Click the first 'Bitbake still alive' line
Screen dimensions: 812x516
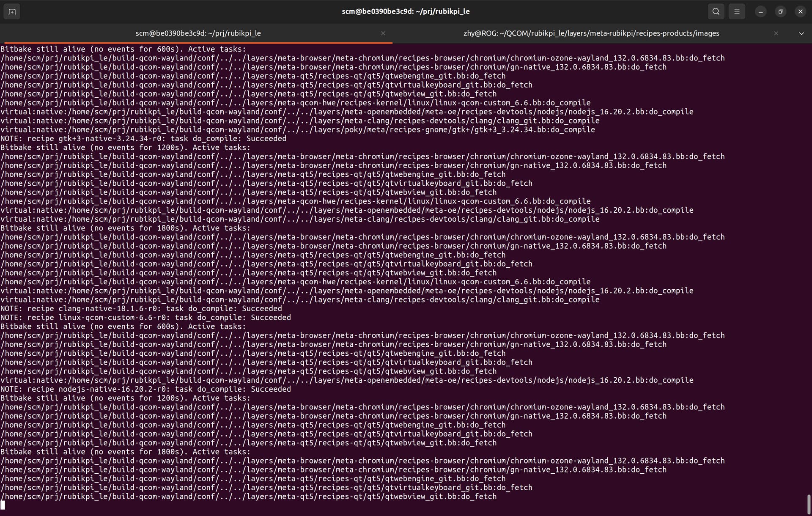[123, 49]
